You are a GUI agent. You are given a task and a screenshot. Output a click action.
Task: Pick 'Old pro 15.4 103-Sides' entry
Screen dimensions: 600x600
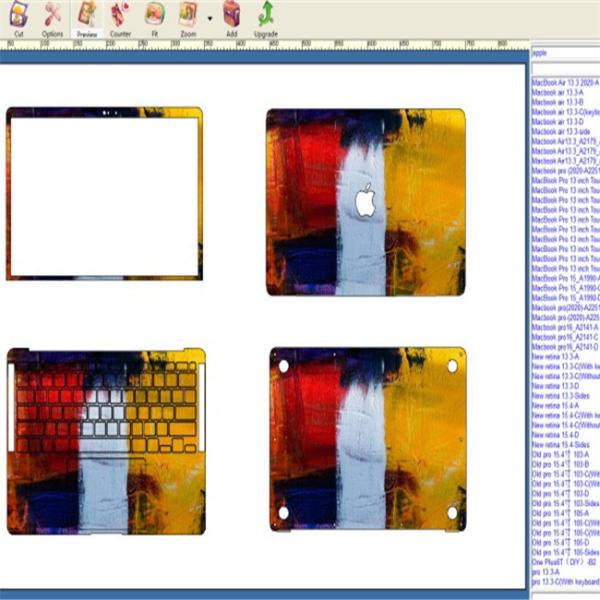tap(565, 503)
